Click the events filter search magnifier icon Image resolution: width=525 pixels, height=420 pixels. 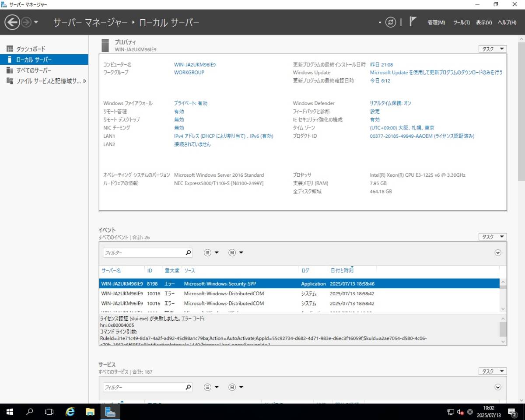click(x=188, y=252)
